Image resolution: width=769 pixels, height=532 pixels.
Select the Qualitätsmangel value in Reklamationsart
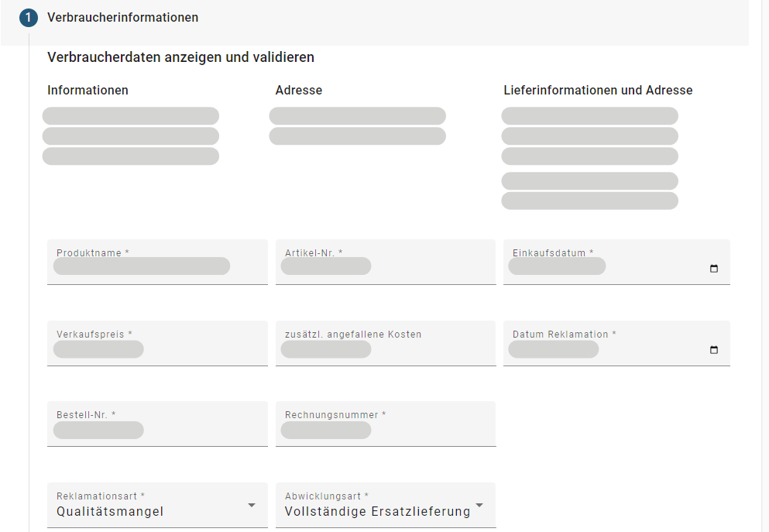pos(110,511)
